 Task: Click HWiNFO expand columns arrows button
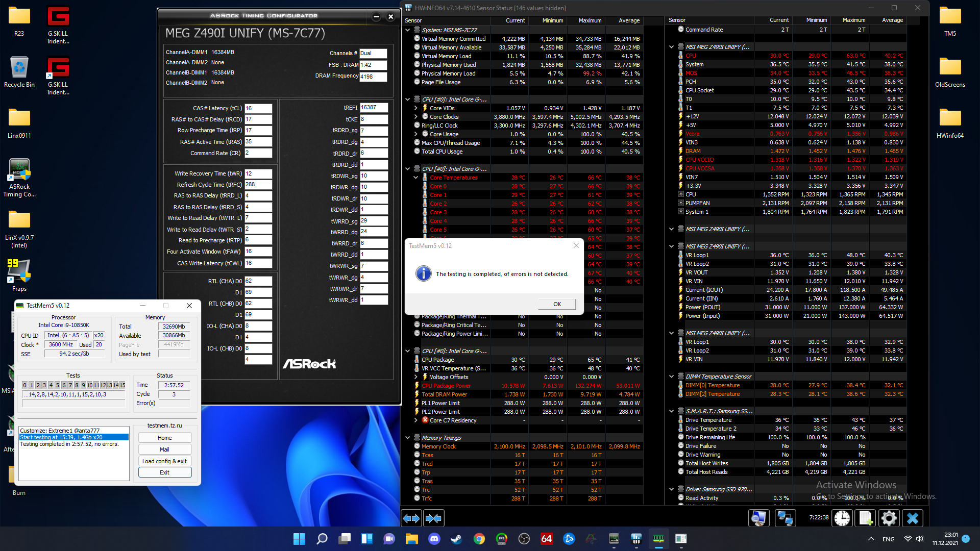pyautogui.click(x=411, y=518)
